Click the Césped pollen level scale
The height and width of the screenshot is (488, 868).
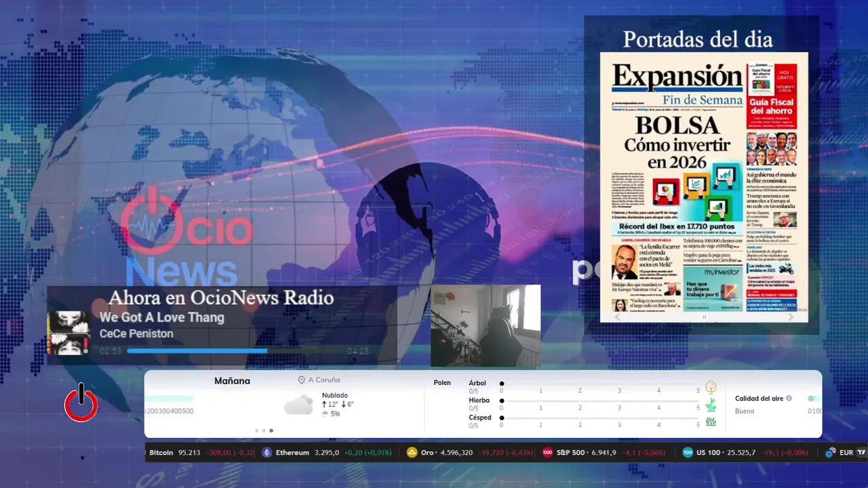click(x=600, y=418)
